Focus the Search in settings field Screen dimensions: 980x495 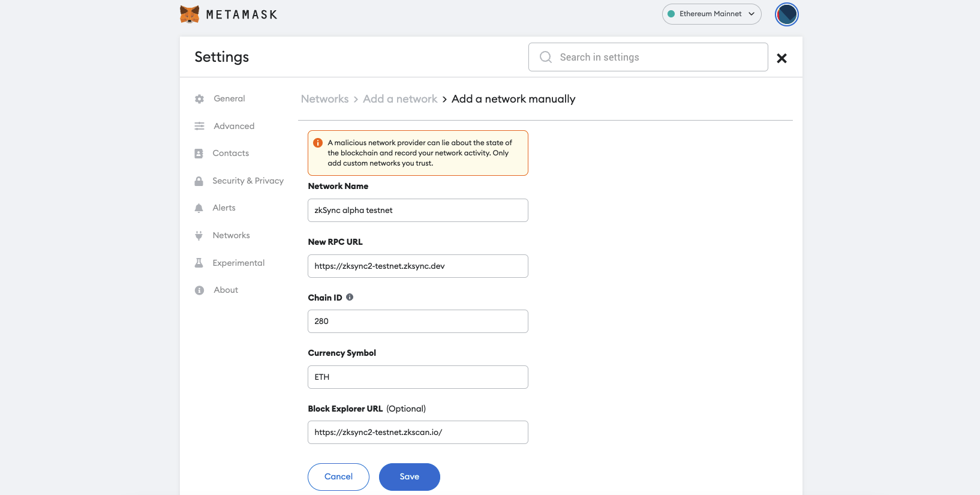tap(648, 57)
